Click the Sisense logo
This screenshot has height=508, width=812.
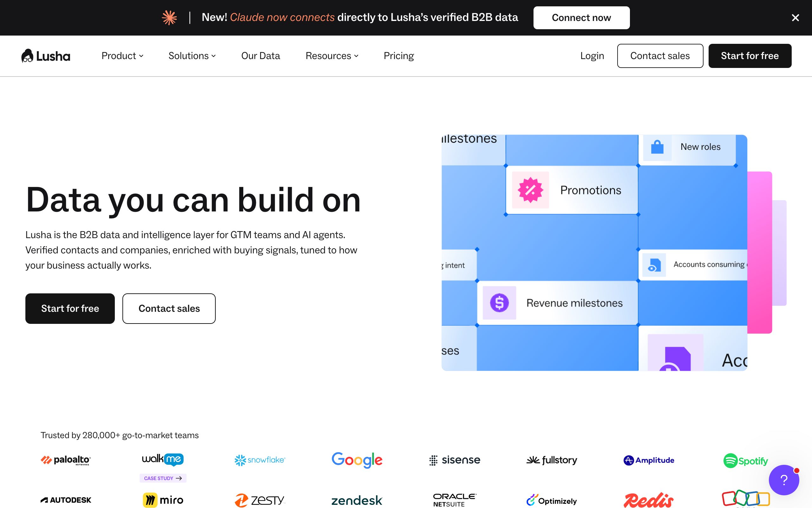[455, 460]
